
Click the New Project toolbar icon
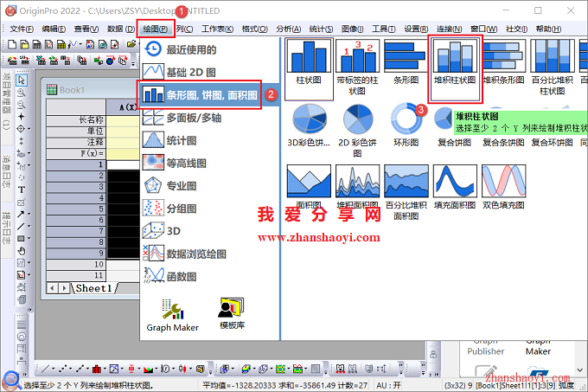point(12,45)
